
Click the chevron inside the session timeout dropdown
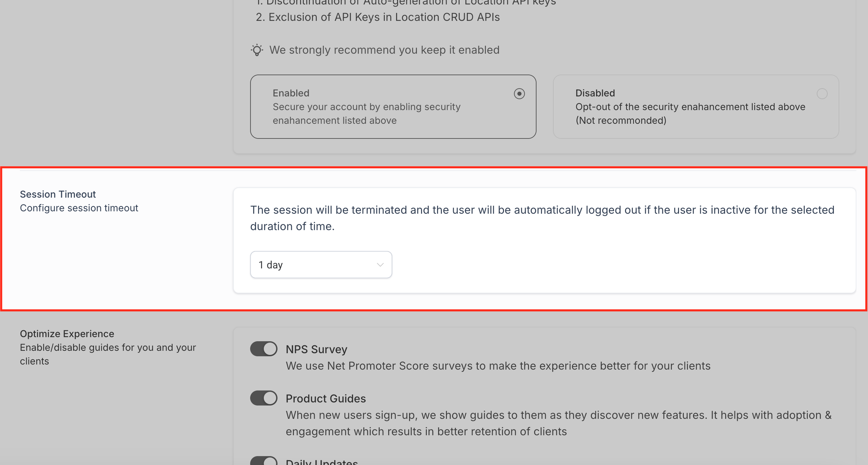(379, 265)
